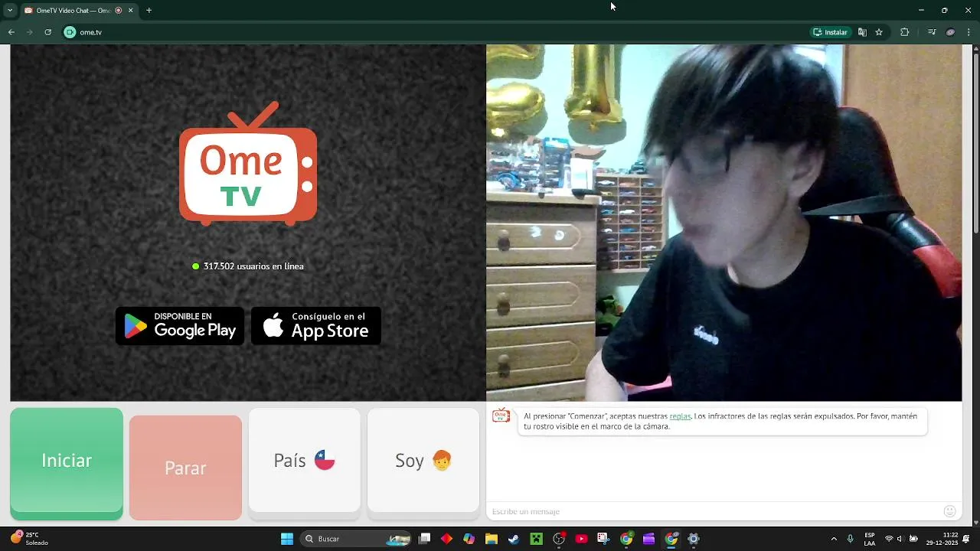Open the browser profile avatar
The width and height of the screenshot is (980, 551).
pyautogui.click(x=950, y=32)
